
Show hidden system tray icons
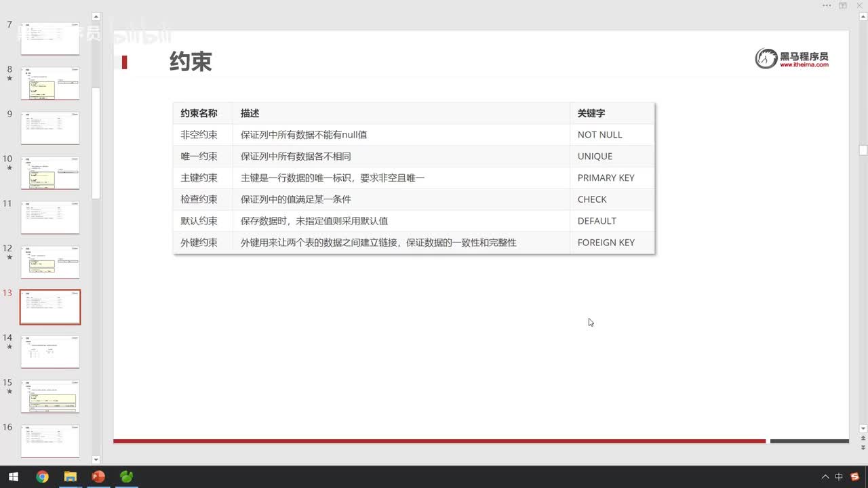click(825, 477)
